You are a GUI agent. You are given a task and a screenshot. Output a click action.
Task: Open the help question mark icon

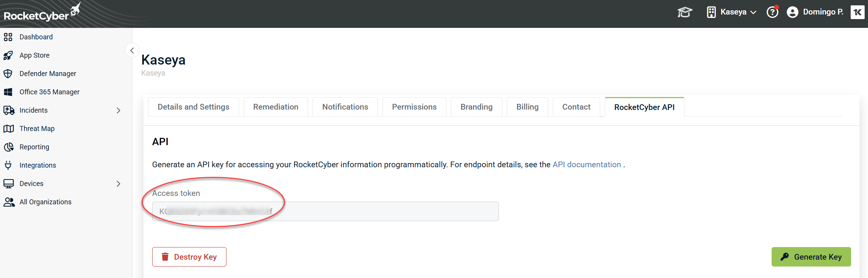772,12
